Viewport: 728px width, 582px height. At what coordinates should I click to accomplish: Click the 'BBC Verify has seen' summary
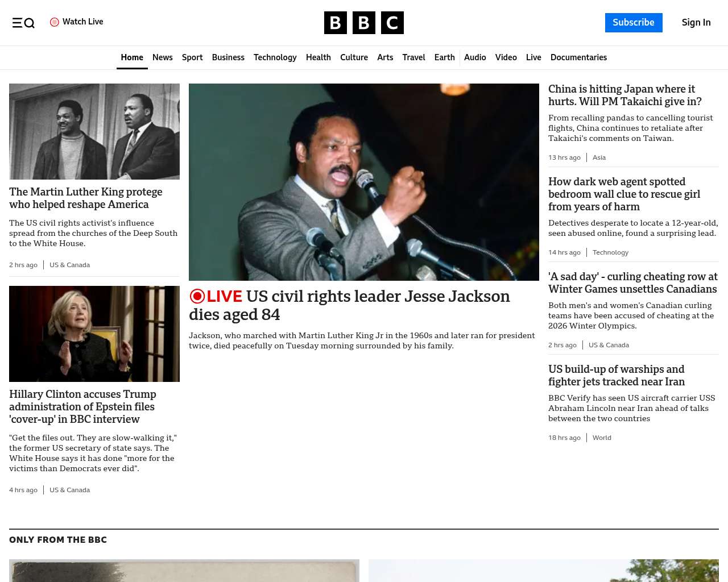[631, 408]
